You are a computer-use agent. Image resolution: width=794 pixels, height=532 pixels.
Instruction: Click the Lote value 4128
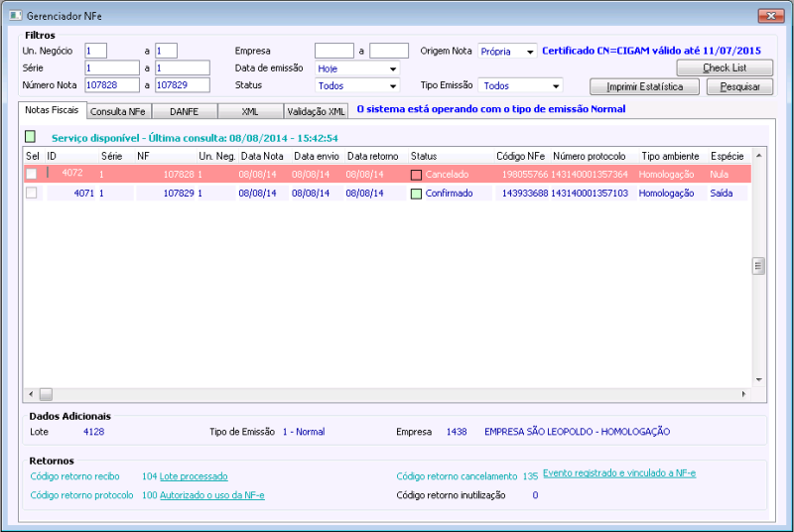(93, 432)
